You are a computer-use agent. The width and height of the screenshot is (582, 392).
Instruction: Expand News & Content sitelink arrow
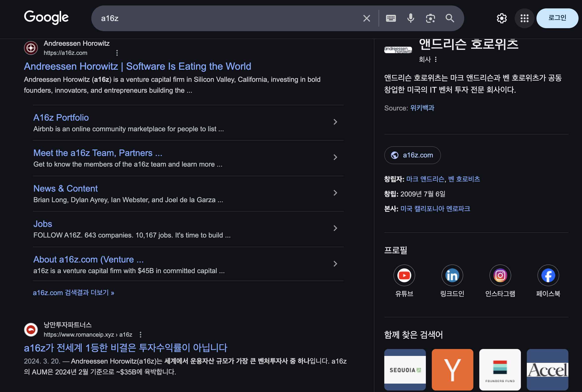pyautogui.click(x=335, y=193)
